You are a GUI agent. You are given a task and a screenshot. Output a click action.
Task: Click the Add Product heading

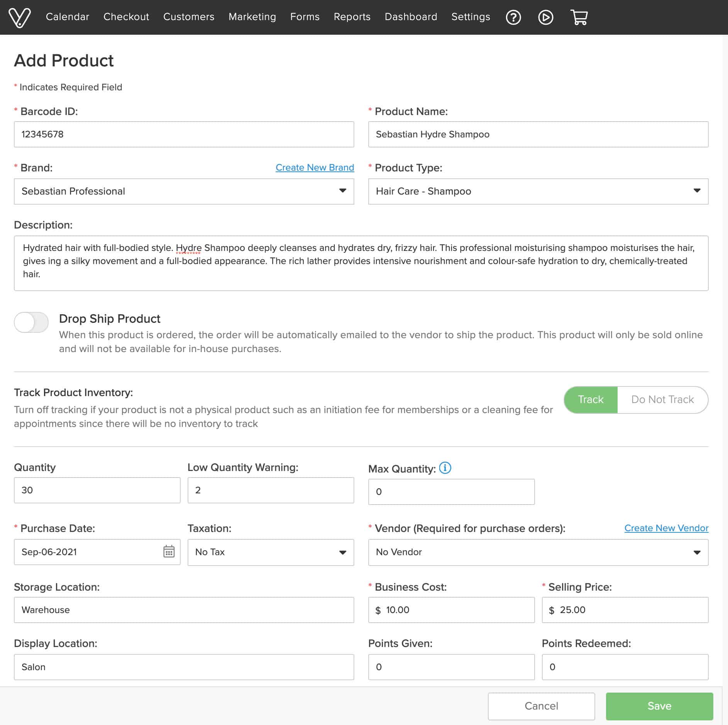(64, 61)
